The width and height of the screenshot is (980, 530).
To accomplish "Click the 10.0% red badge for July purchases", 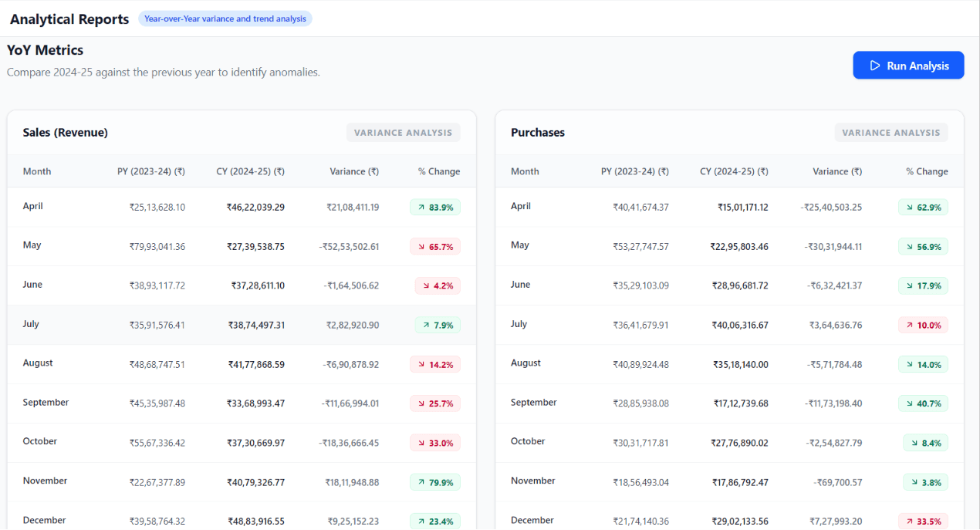I will 923,325.
